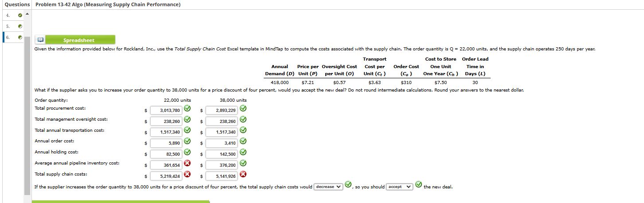Edit transportation cost field for 22,000 units
644x203 pixels.
166,132
